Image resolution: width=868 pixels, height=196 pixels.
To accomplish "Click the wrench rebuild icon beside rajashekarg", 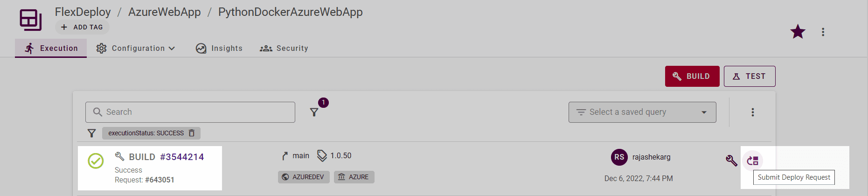I will tap(731, 161).
